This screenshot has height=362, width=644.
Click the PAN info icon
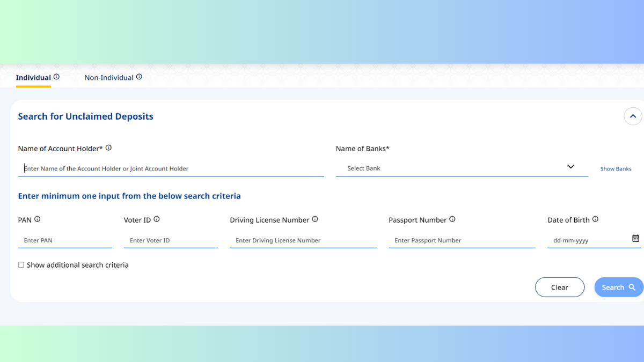[37, 219]
